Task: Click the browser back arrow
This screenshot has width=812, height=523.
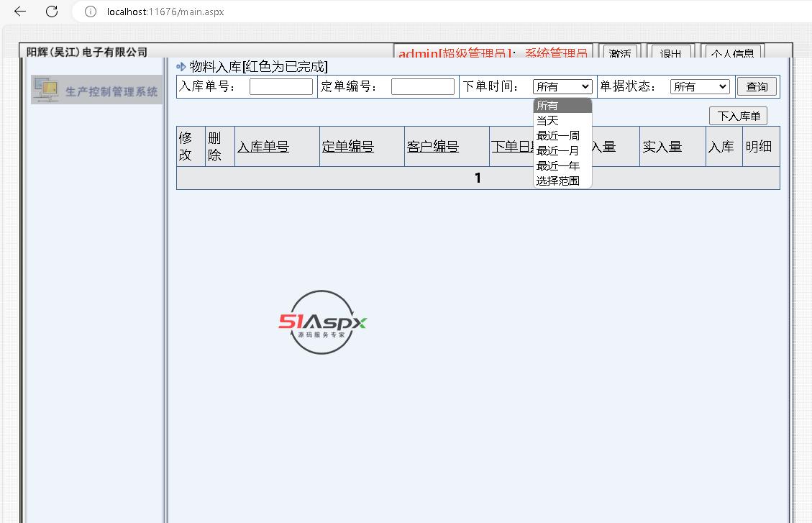Action: (x=19, y=12)
